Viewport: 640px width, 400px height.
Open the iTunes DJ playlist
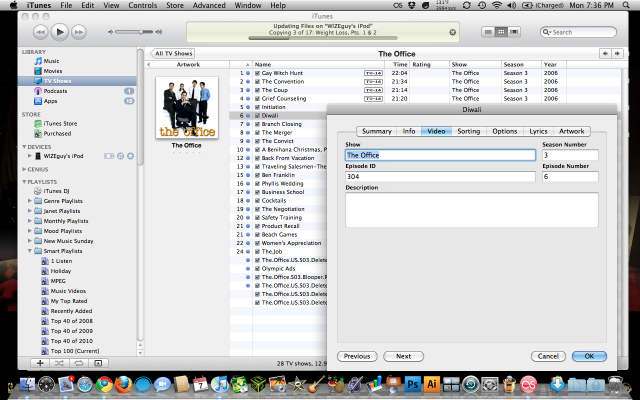[x=56, y=191]
